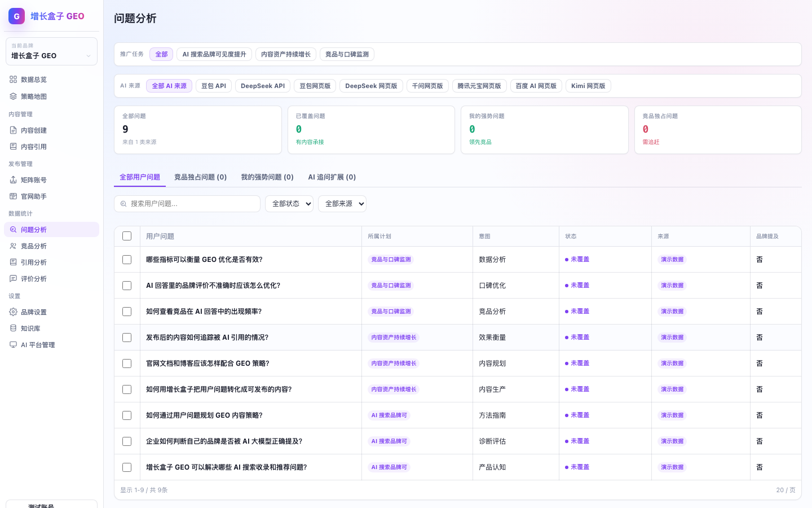Click the 官网助手 icon

[x=14, y=196]
